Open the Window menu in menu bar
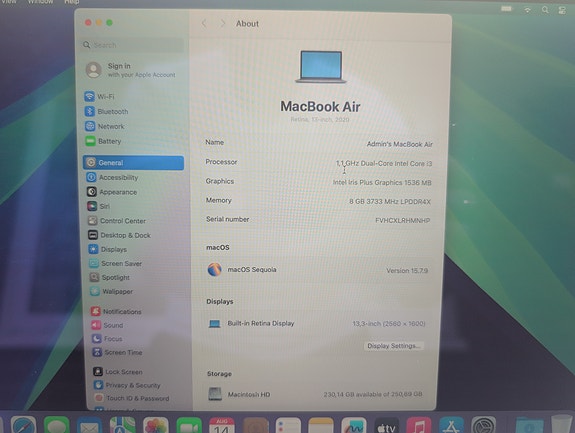This screenshot has width=575, height=433. [x=41, y=2]
